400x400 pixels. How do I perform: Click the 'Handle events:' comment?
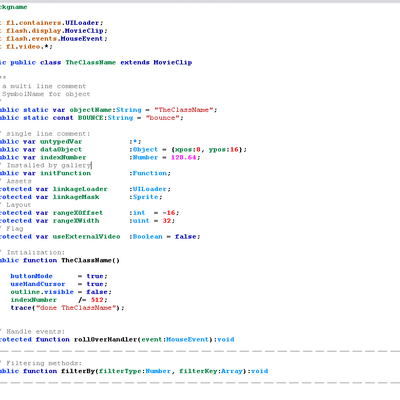tap(36, 332)
